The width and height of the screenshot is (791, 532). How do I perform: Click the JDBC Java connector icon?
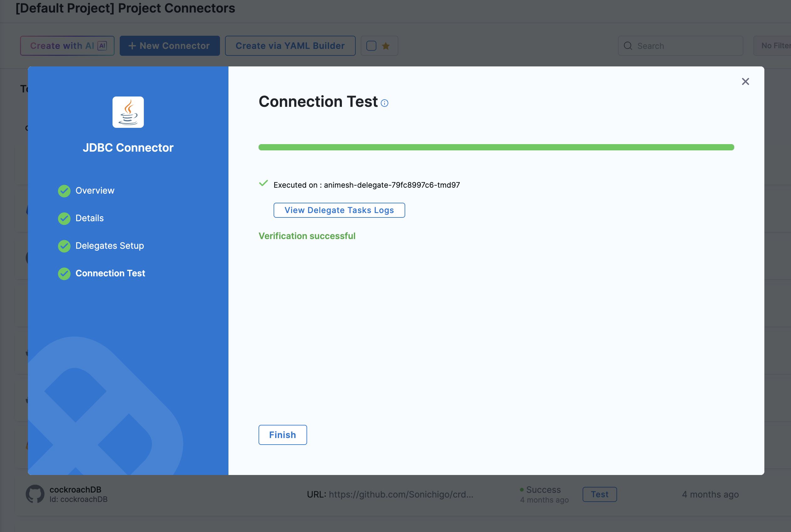pos(128,112)
